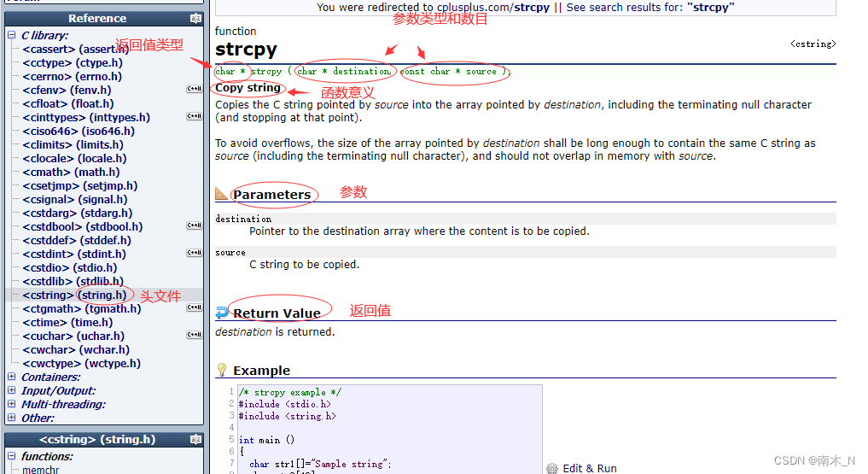Open the <climits> (limits.h) reference
868x474 pixels.
coord(73,145)
